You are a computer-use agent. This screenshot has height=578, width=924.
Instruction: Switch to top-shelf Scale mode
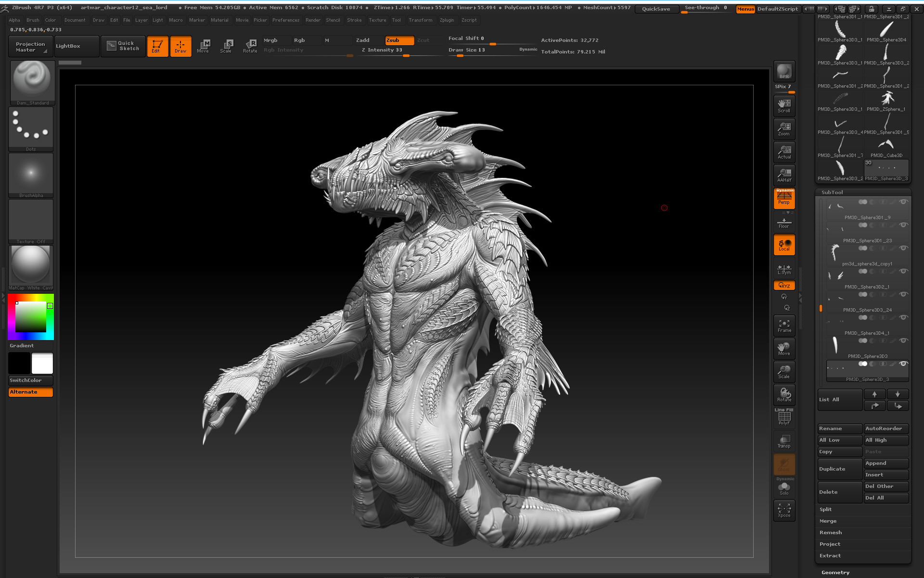pyautogui.click(x=227, y=46)
